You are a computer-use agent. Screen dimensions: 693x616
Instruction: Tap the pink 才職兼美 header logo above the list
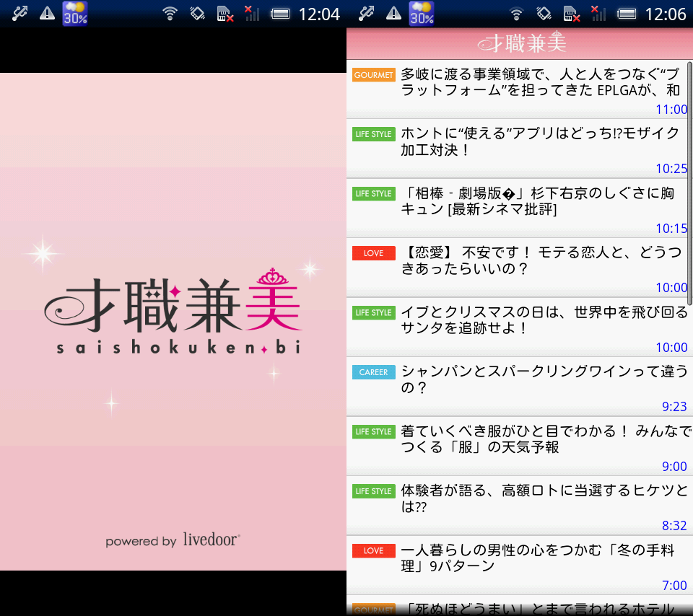[522, 43]
